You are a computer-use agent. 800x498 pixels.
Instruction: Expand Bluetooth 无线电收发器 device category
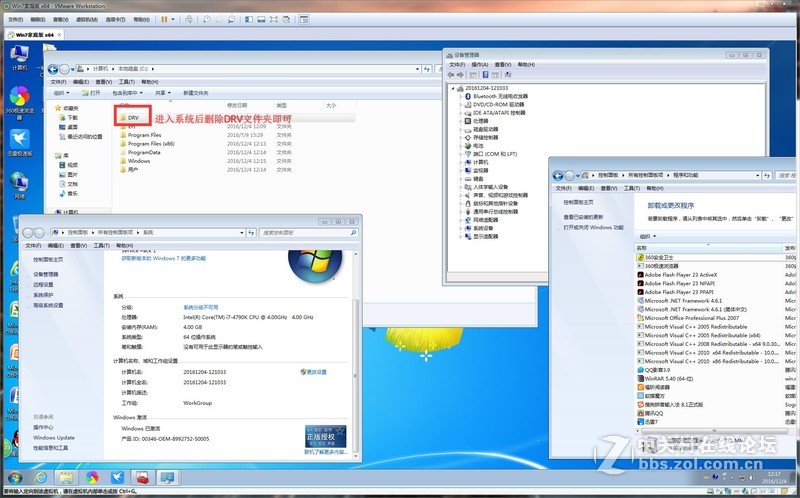pyautogui.click(x=461, y=96)
